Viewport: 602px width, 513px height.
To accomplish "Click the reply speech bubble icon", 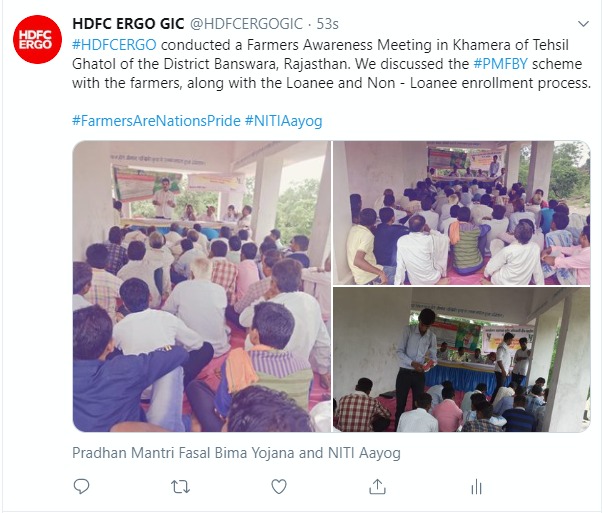I will pos(81,487).
